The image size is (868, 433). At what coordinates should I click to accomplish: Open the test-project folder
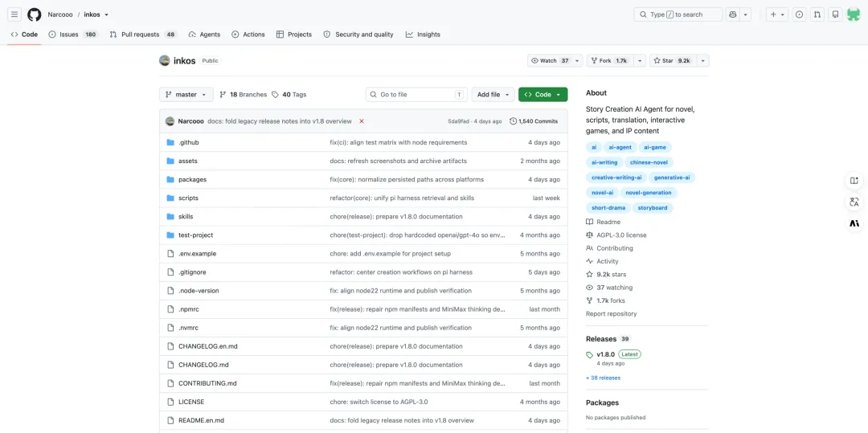point(195,235)
